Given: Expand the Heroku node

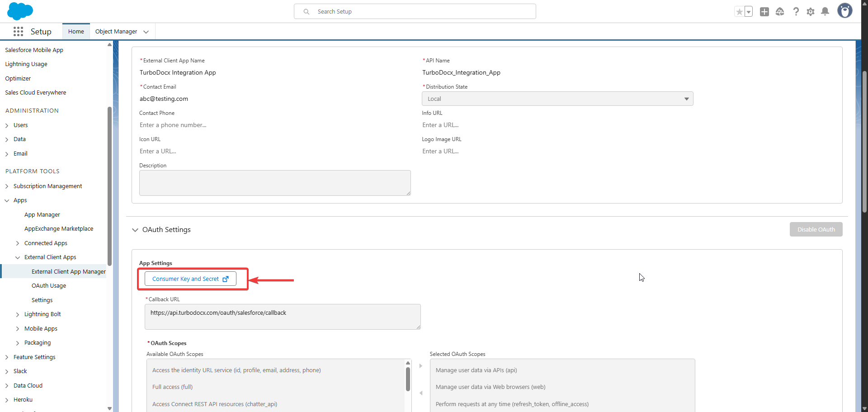Looking at the screenshot, I should click(7, 400).
